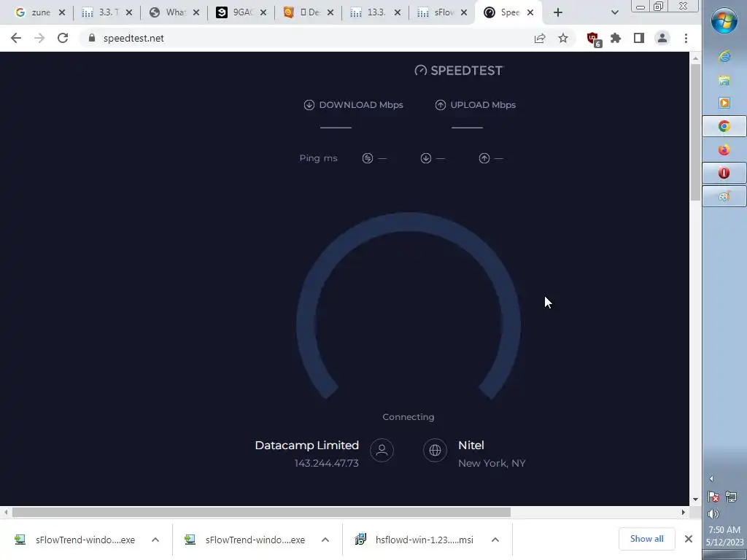Close the 9GAG tab
Screen dimensions: 747x560
point(263,13)
